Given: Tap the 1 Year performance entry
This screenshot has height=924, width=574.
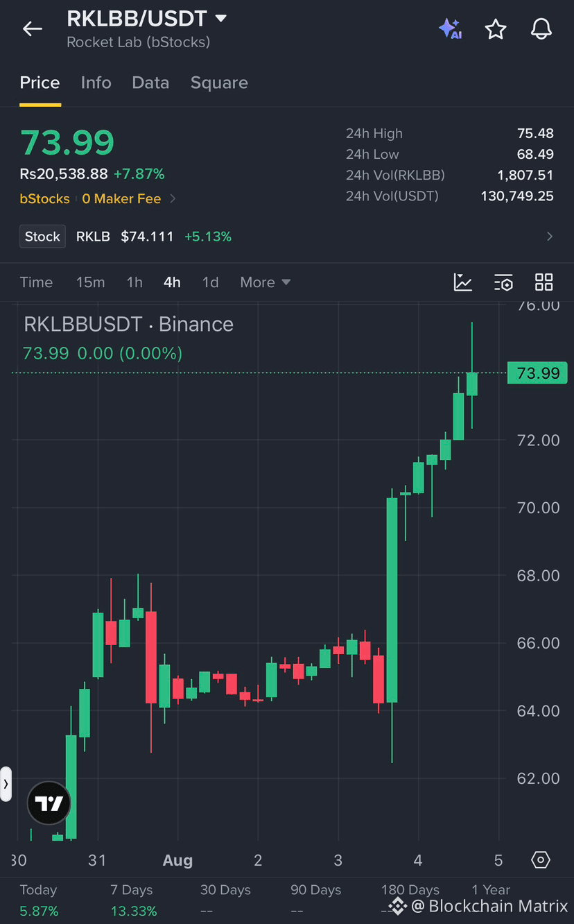Looking at the screenshot, I should (x=491, y=890).
